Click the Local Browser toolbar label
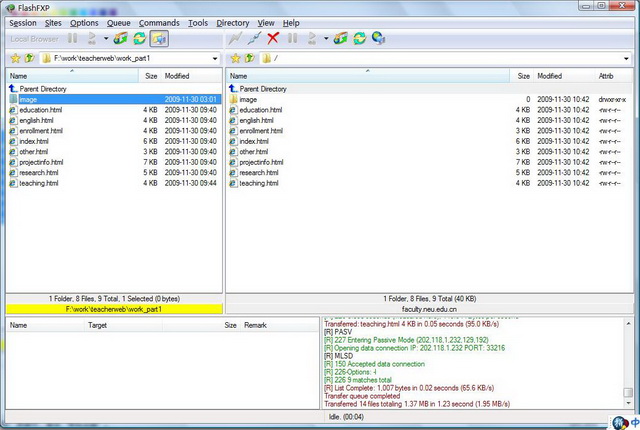The width and height of the screenshot is (640, 430). click(34, 39)
